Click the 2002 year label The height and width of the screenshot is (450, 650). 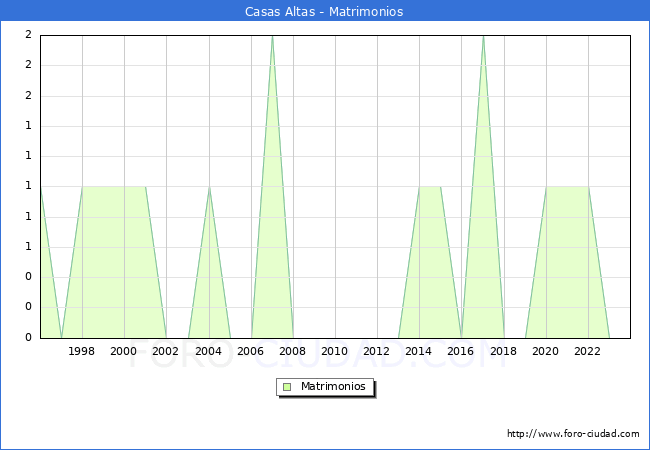[166, 351]
